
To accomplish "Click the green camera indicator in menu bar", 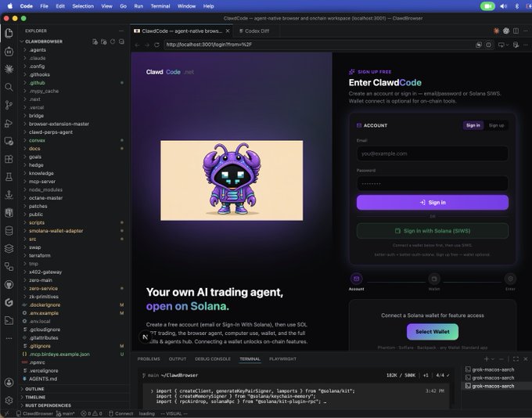I will 487,6.
